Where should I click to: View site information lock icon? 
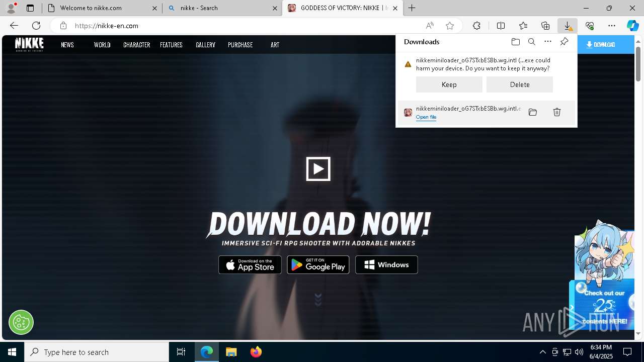[x=63, y=26]
